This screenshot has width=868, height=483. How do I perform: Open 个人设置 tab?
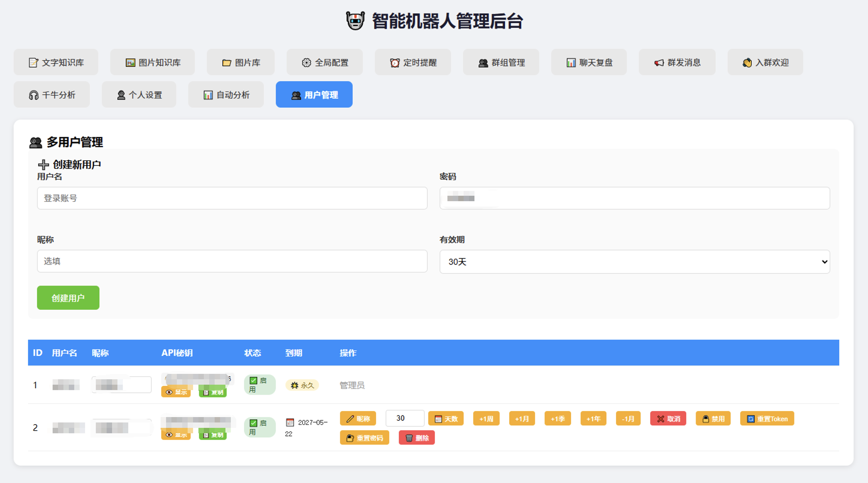click(x=139, y=95)
